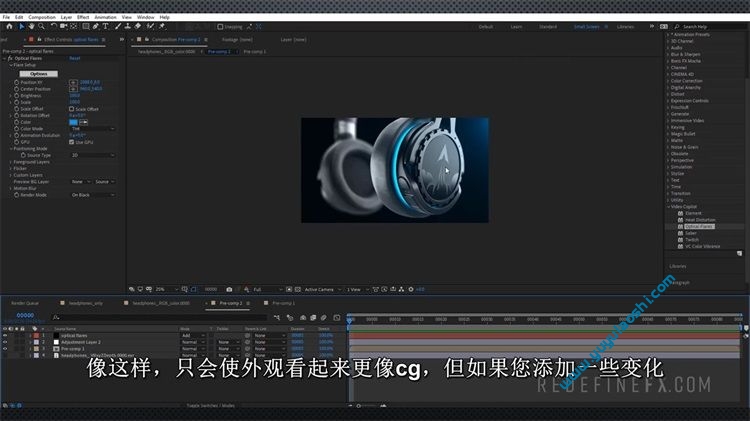Switch to the Learn workspace
This screenshot has width=750, height=421.
[x=516, y=27]
